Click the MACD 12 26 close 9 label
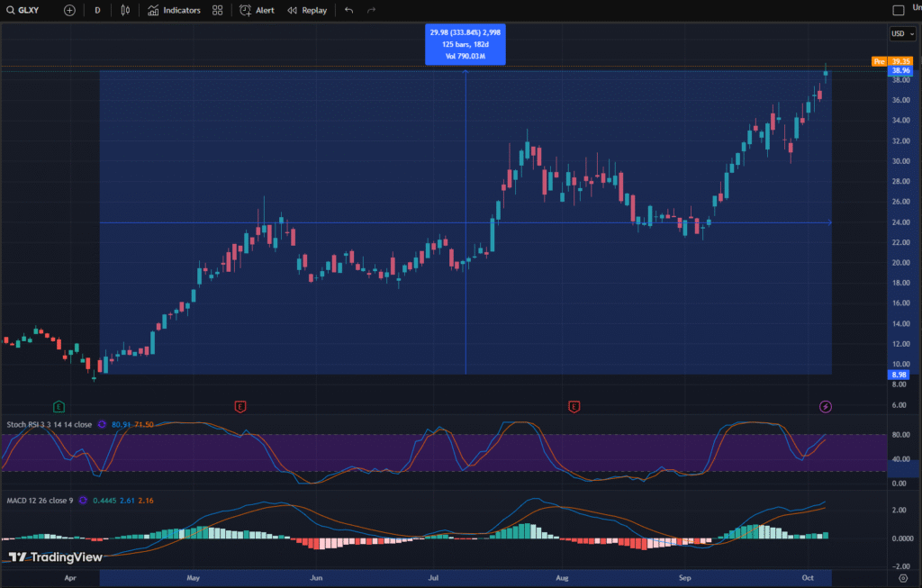The width and height of the screenshot is (922, 588). click(x=38, y=500)
